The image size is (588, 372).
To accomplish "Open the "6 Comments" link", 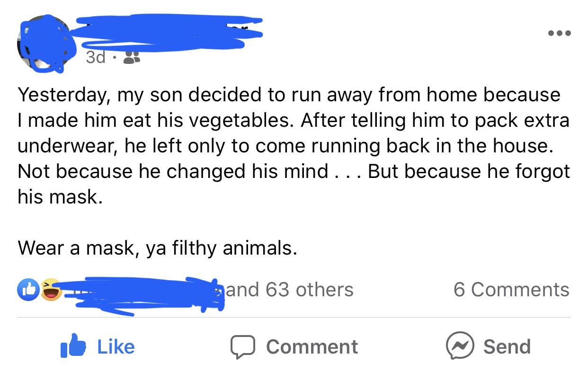I will 511,290.
